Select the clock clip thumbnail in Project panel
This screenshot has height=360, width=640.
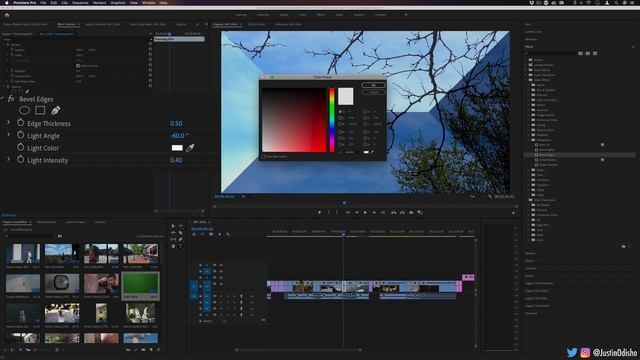[x=62, y=284]
